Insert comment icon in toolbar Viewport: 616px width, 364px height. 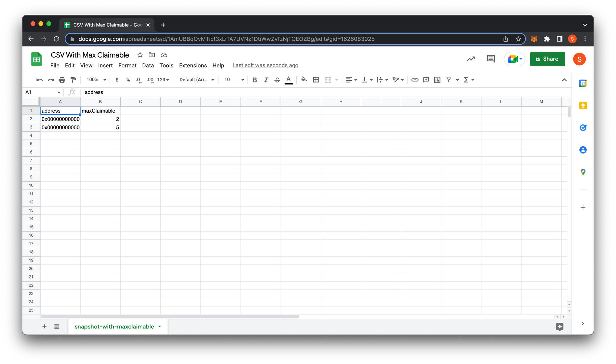click(426, 80)
